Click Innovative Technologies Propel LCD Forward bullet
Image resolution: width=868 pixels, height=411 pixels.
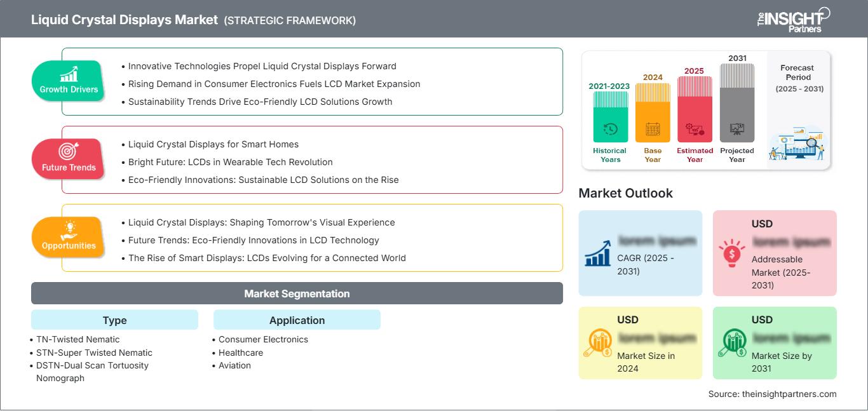[x=262, y=66]
